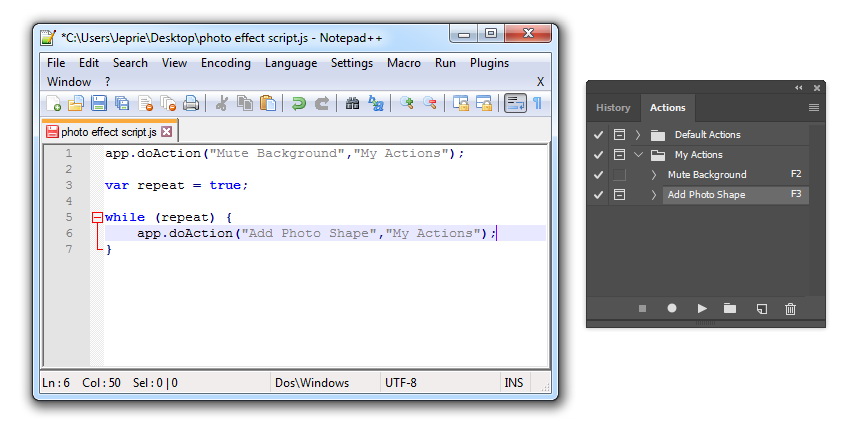Click the Stop button in the Actions panel
The width and height of the screenshot is (850, 433).
[642, 308]
